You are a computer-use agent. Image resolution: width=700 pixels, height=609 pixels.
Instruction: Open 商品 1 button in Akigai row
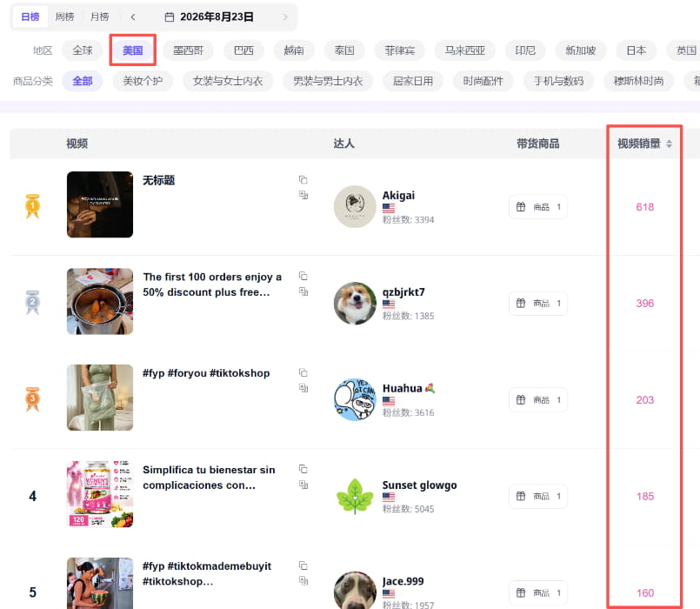pyautogui.click(x=538, y=207)
